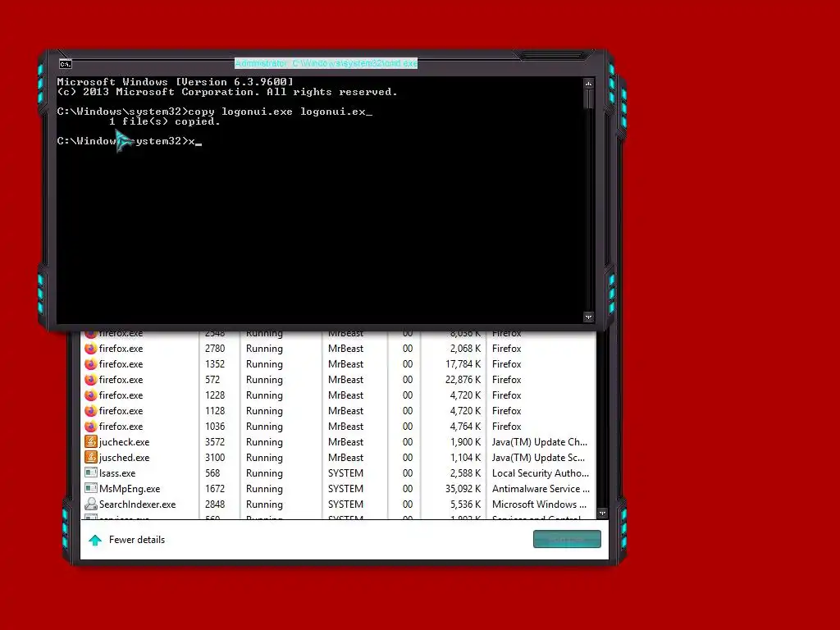
Task: Click the Firefox icon for PID 572
Action: (x=90, y=379)
